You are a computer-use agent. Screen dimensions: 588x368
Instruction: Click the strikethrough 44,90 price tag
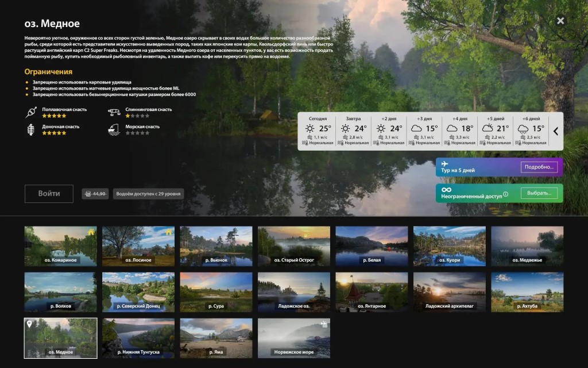coord(95,194)
